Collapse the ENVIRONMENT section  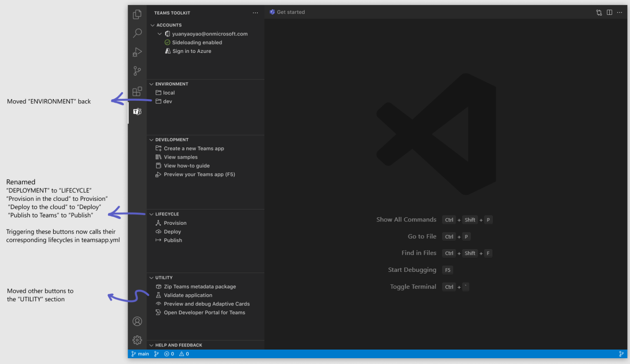pyautogui.click(x=152, y=84)
